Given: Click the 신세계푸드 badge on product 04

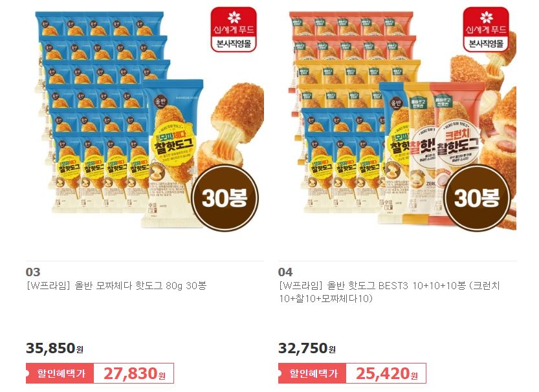Looking at the screenshot, I should (x=486, y=29).
